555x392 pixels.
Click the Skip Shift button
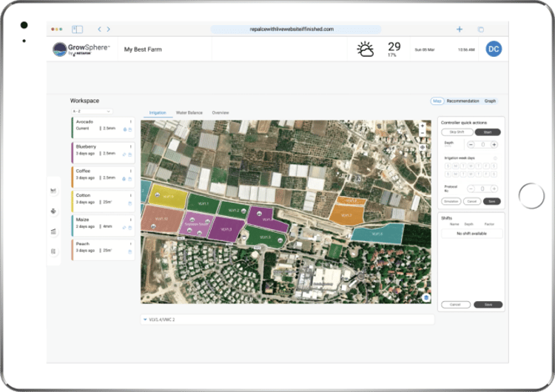click(x=457, y=132)
